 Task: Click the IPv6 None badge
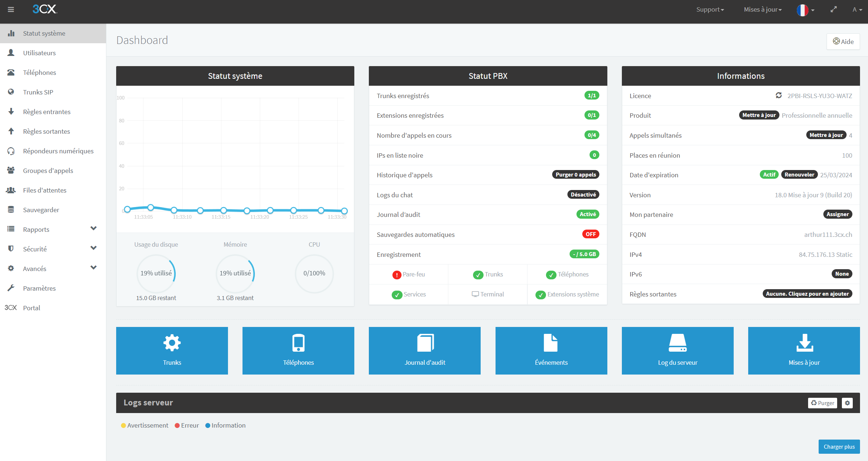[x=842, y=274]
